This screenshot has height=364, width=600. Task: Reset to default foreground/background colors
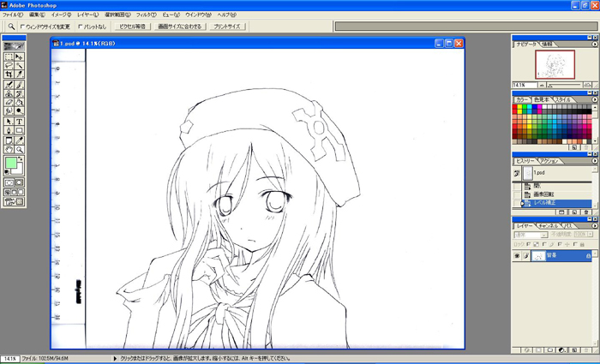click(x=7, y=172)
